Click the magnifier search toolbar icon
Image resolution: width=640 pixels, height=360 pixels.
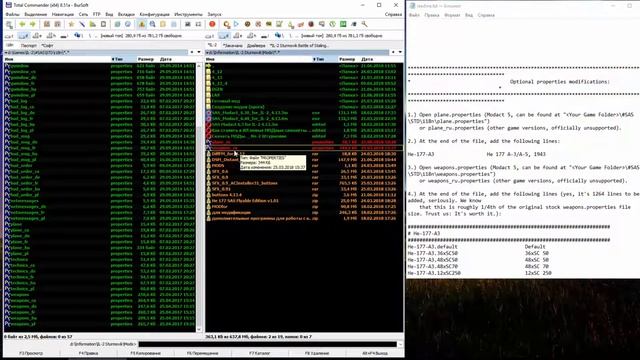pos(152,24)
